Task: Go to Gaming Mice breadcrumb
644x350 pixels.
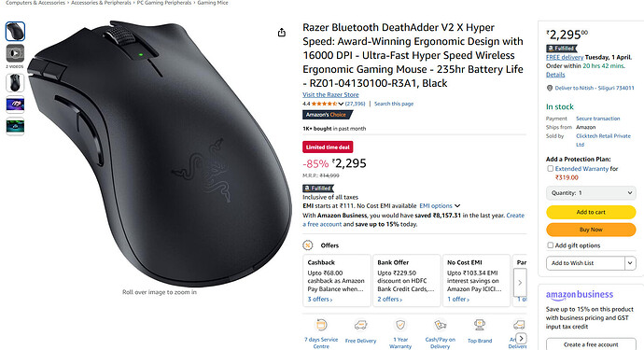Action: click(213, 3)
